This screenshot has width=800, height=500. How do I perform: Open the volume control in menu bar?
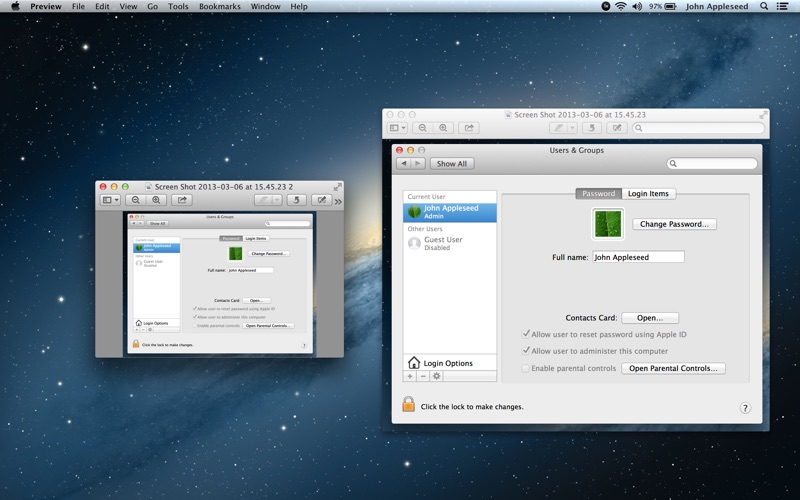(x=637, y=6)
